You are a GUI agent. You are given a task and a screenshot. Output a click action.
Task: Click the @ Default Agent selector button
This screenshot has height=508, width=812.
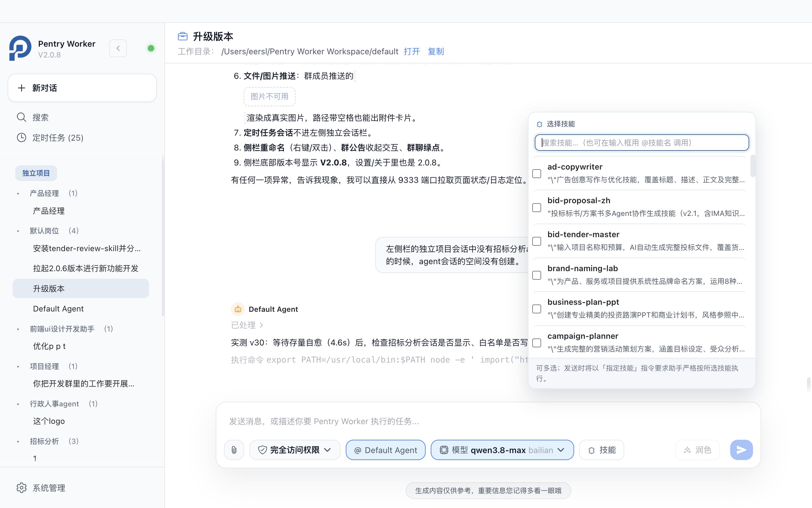click(x=385, y=450)
